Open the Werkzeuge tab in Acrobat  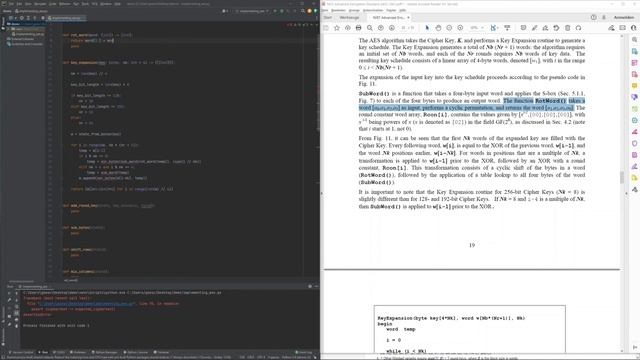(349, 18)
